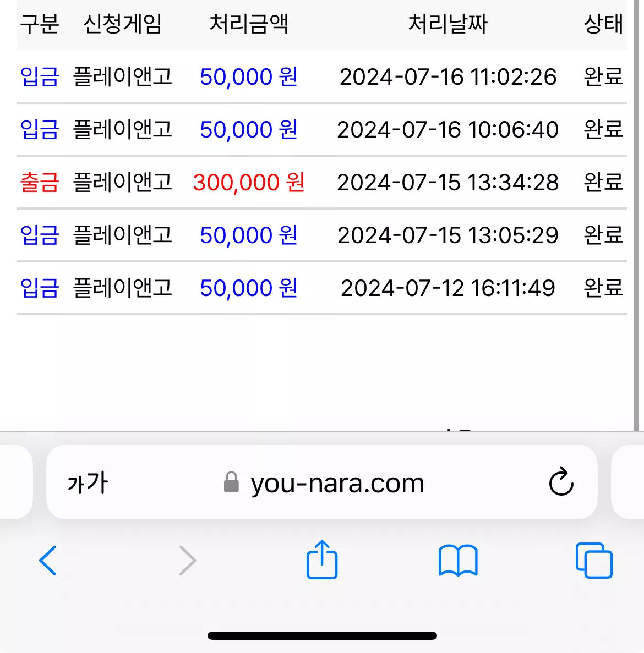Tap the Safari forward arrow
The width and height of the screenshot is (644, 653).
tap(188, 561)
